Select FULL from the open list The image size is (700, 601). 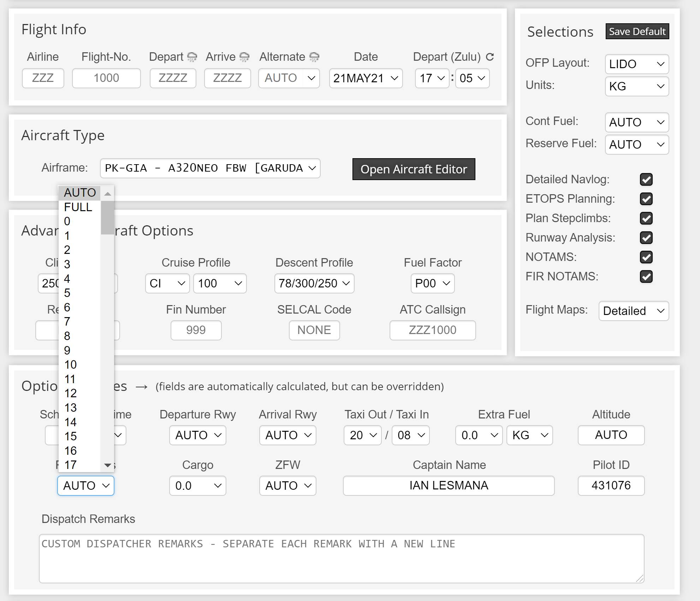coord(78,207)
